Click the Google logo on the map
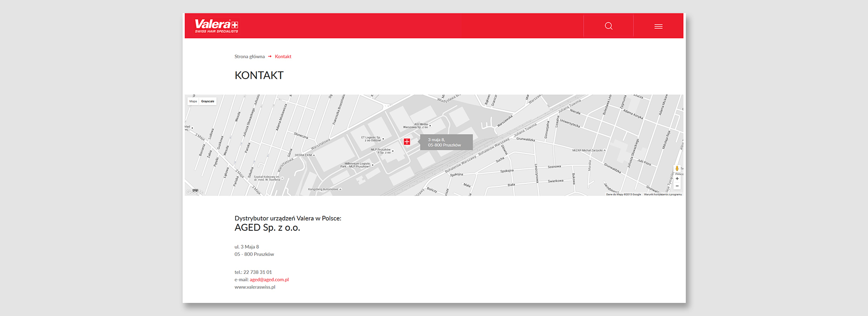This screenshot has height=316, width=868. (195, 192)
